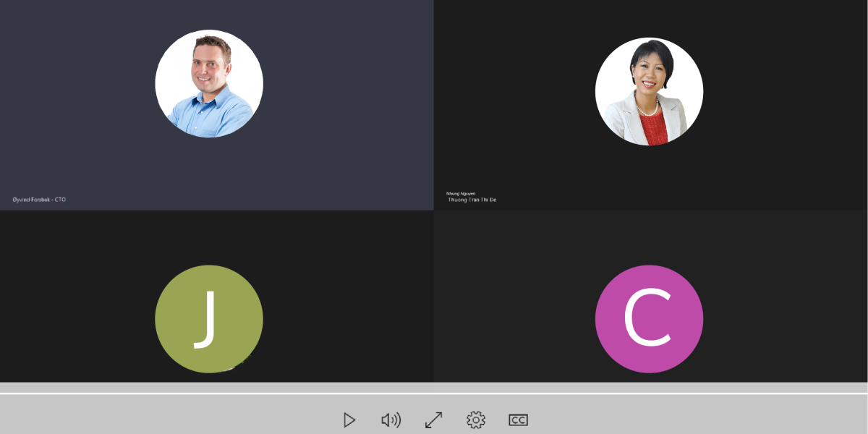
Task: Click the white playback progress bar
Action: [x=434, y=393]
